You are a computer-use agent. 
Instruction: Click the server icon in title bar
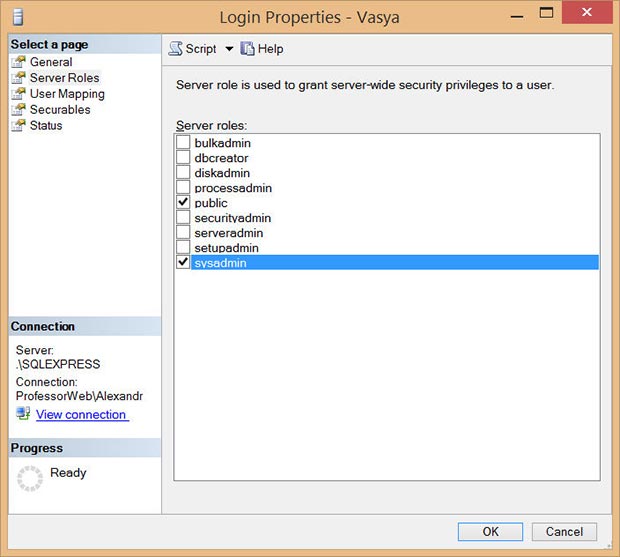[x=17, y=17]
